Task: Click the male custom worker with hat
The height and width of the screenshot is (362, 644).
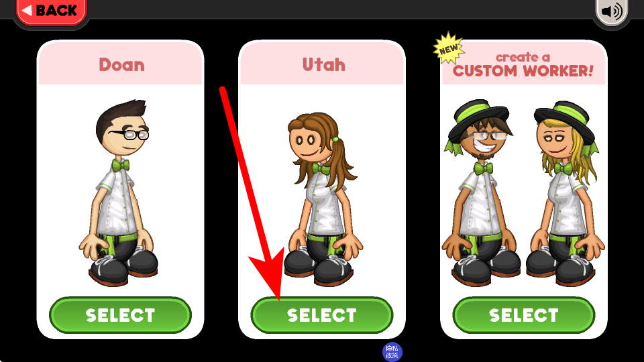Action: click(x=480, y=192)
